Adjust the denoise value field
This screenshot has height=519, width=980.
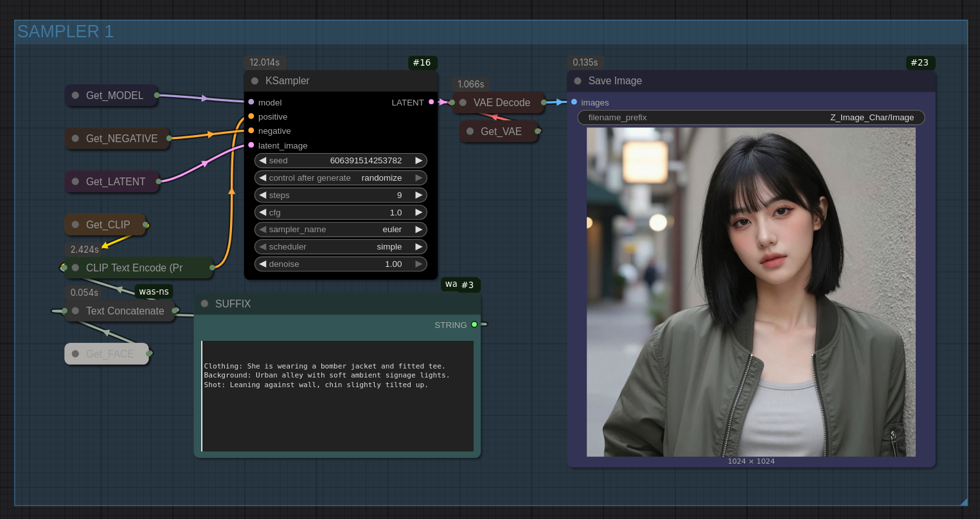coord(341,264)
